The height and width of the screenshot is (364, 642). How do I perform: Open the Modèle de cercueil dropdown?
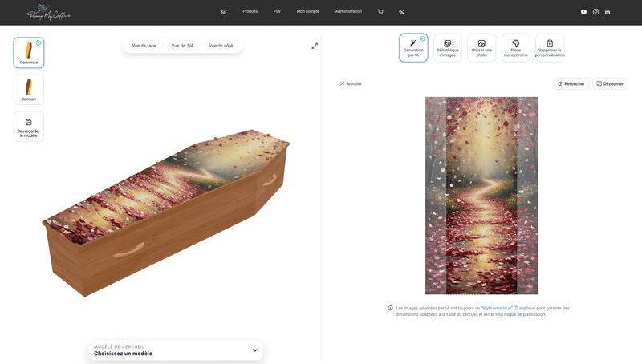pyautogui.click(x=176, y=350)
